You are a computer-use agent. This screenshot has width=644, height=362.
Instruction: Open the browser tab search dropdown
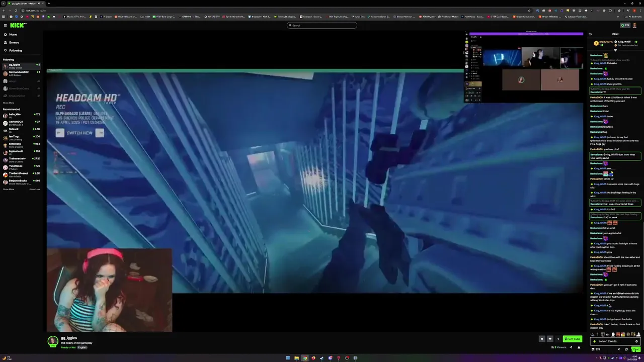click(x=4, y=4)
